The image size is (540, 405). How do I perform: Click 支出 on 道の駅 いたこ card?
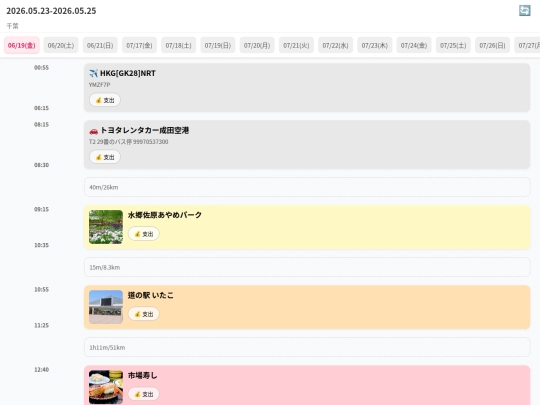144,314
